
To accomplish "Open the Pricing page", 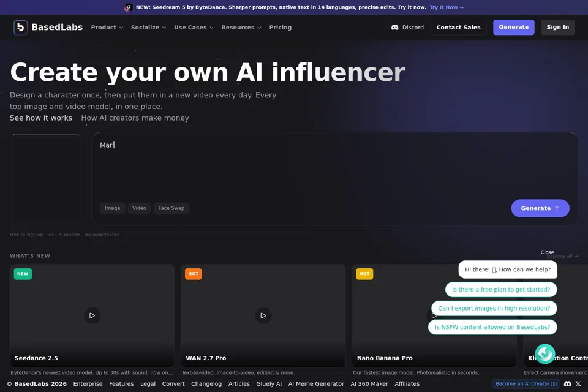I will [x=280, y=28].
